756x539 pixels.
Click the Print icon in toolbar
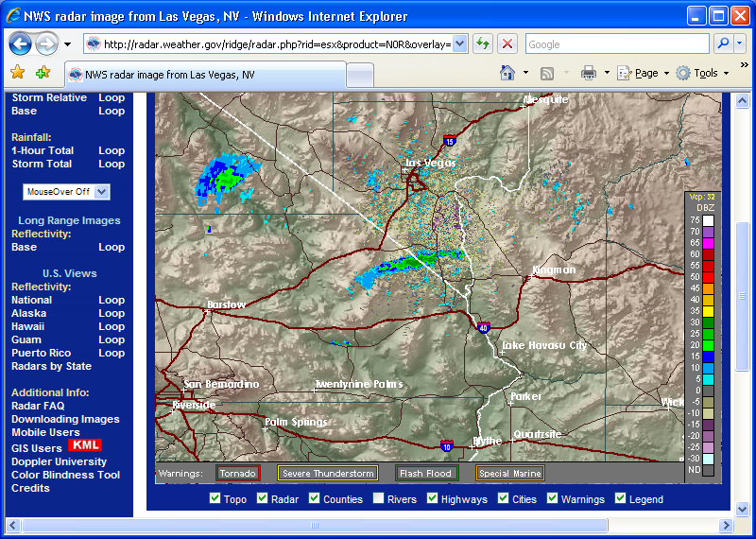(589, 73)
